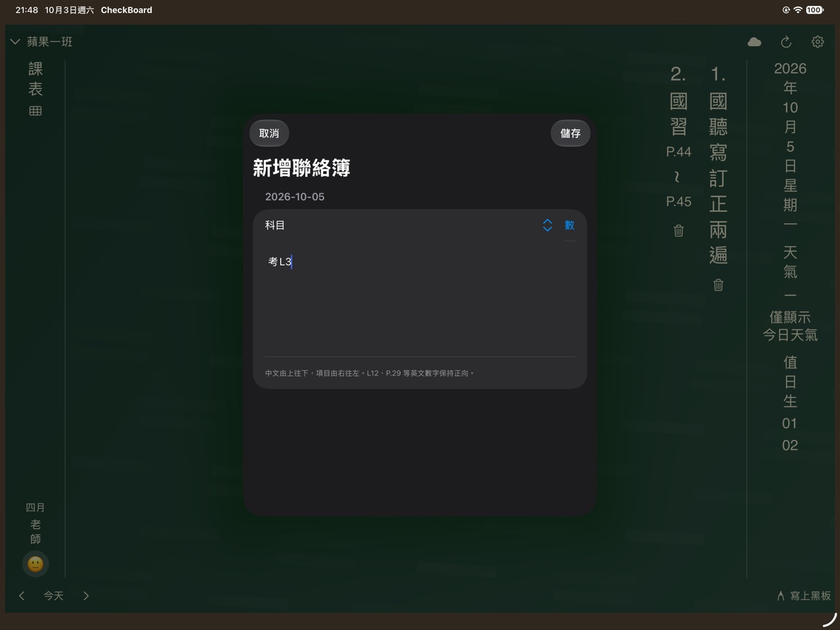Go to next day with right chevron
This screenshot has width=840, height=630.
pyautogui.click(x=86, y=596)
